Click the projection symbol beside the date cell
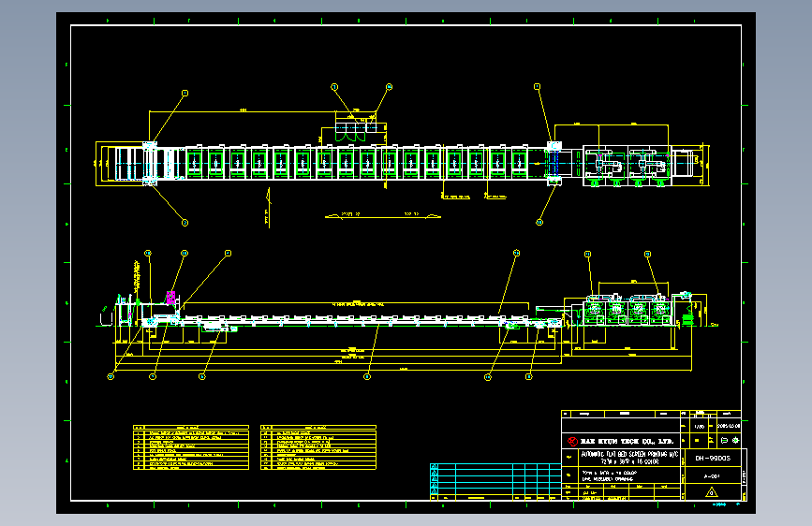Viewport: 812px width, 526px height. click(x=730, y=441)
